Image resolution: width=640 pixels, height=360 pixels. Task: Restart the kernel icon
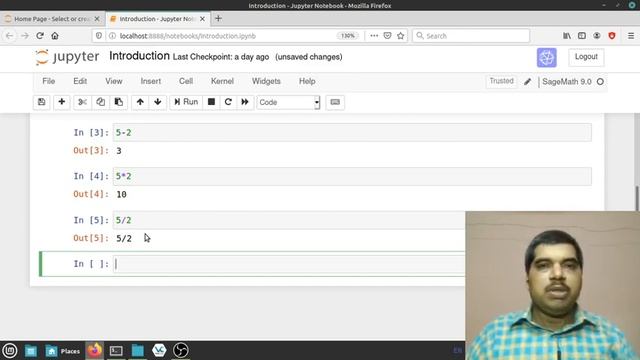click(x=228, y=102)
